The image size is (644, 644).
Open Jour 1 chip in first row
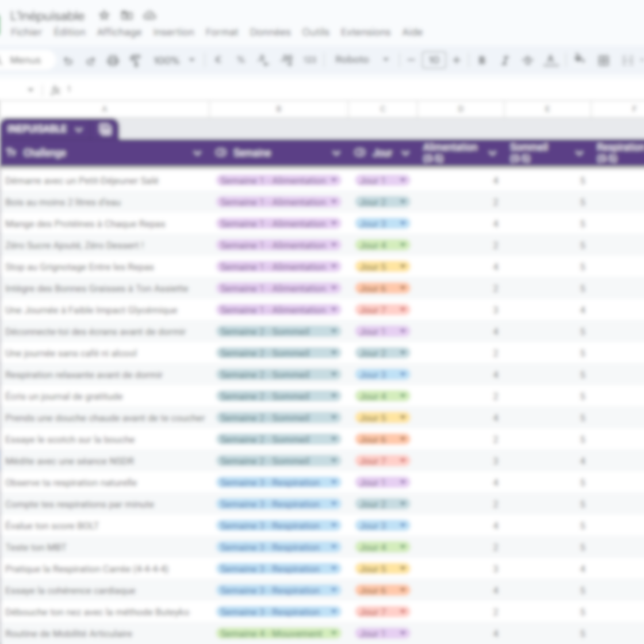coord(382,181)
